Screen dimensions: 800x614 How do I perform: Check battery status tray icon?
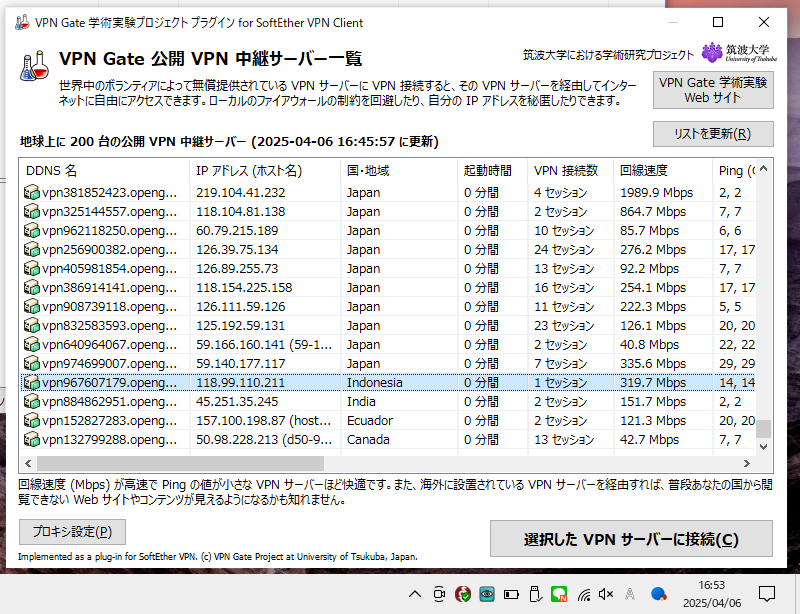point(511,594)
